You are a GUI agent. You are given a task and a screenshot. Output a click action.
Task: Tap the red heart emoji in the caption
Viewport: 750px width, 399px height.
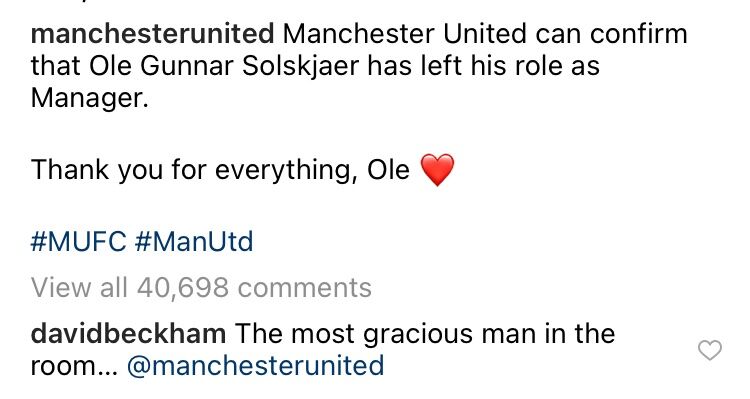[437, 170]
